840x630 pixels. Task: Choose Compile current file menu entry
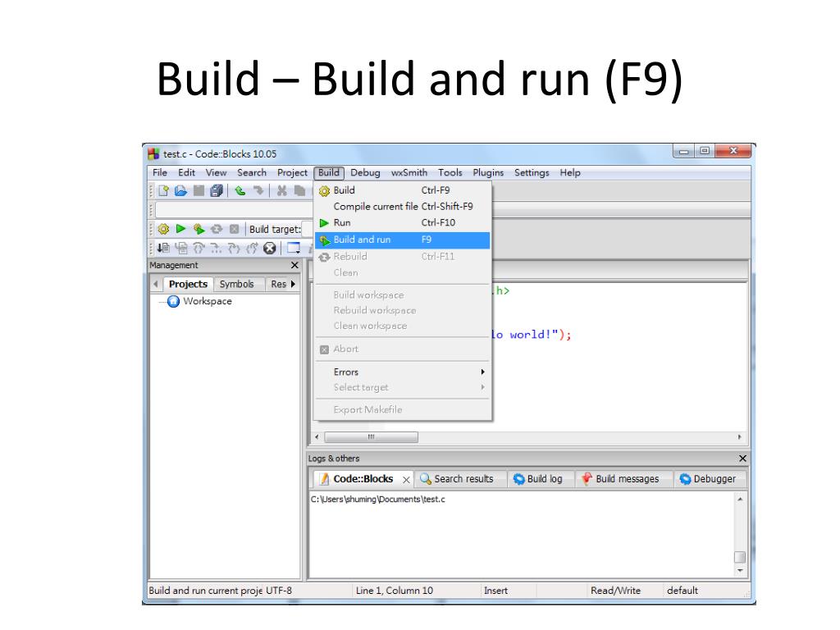tap(402, 206)
